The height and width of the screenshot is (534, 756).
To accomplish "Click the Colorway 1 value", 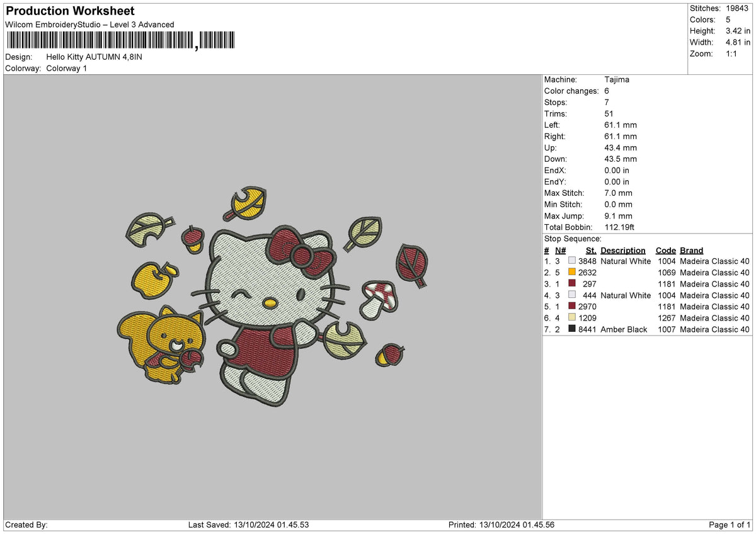I will point(67,68).
